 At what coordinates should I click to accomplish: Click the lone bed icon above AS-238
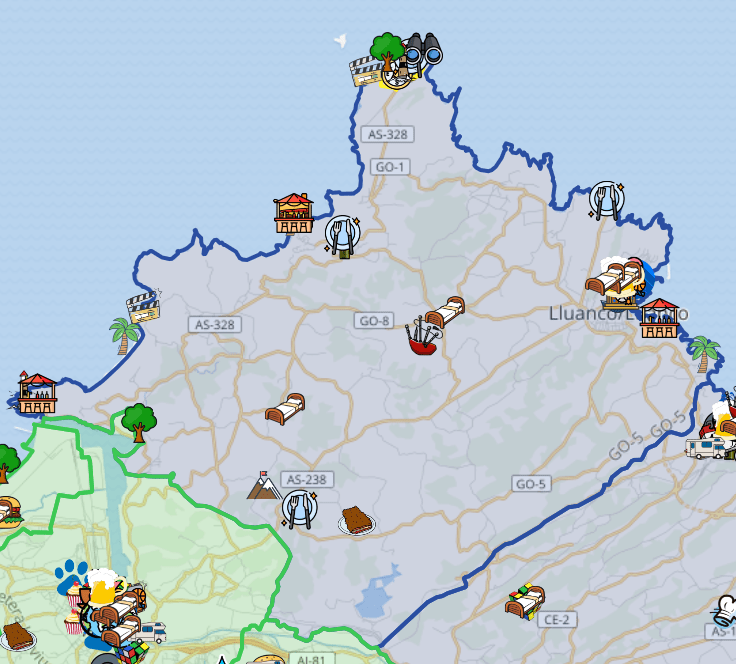click(284, 408)
